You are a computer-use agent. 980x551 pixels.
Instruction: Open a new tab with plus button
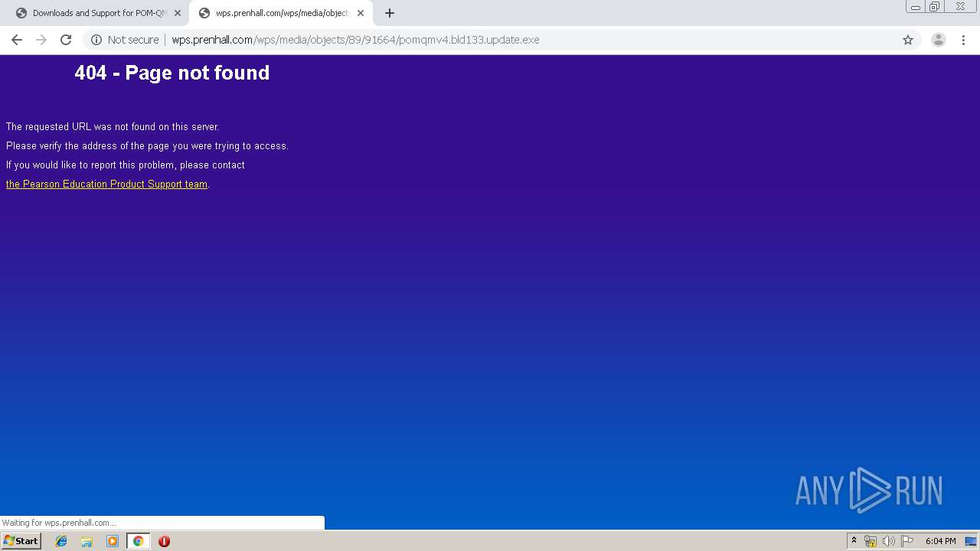click(x=390, y=13)
